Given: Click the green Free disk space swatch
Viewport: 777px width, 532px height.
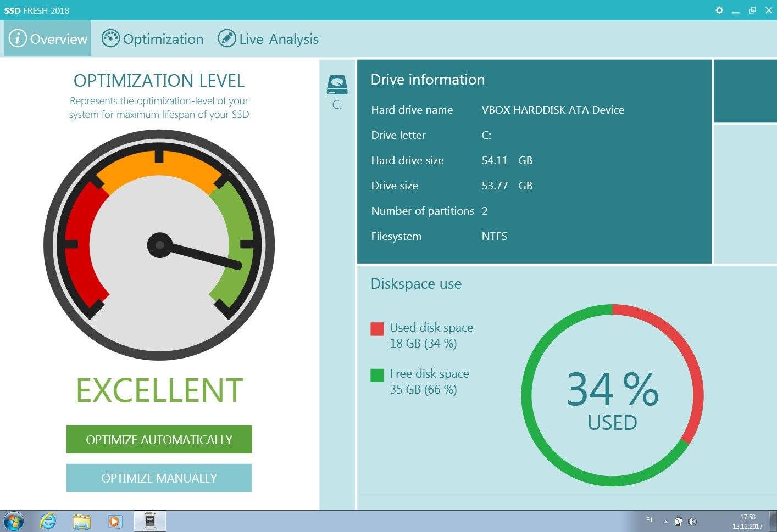Looking at the screenshot, I should [377, 375].
